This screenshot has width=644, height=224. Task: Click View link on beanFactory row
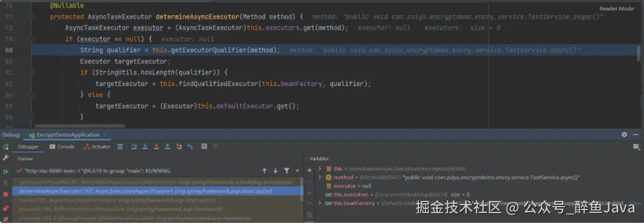coord(635,203)
